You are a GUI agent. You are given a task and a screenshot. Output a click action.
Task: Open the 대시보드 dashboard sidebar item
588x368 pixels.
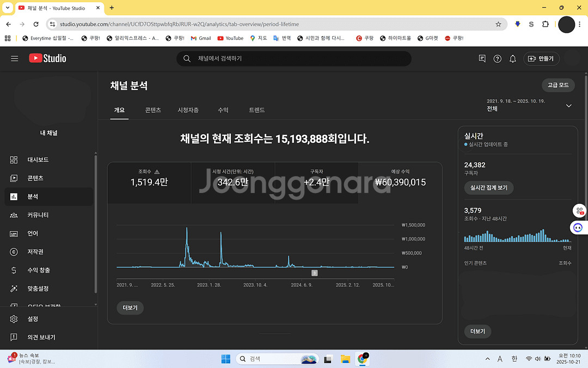click(x=38, y=160)
